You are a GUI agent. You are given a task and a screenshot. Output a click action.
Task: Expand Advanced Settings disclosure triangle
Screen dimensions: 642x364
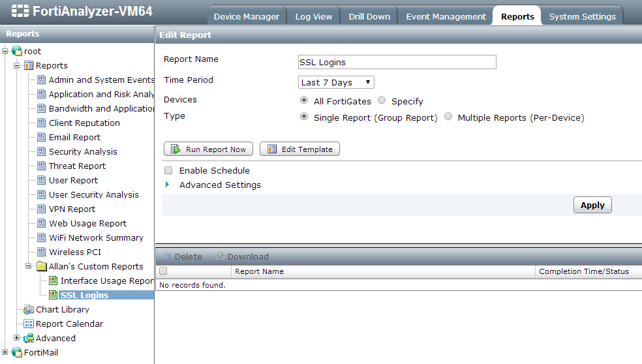(168, 185)
